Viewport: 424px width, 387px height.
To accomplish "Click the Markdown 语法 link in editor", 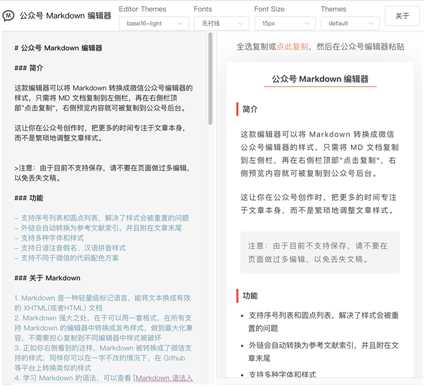I will coord(163,378).
